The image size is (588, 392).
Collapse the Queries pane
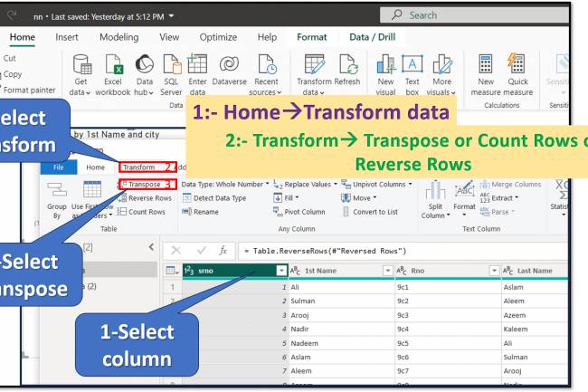151,247
